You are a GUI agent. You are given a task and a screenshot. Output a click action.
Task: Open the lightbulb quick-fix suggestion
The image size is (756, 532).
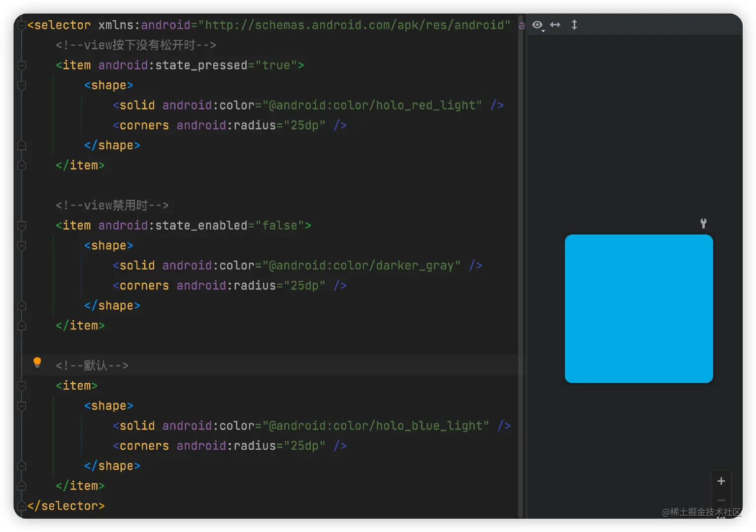click(x=37, y=363)
